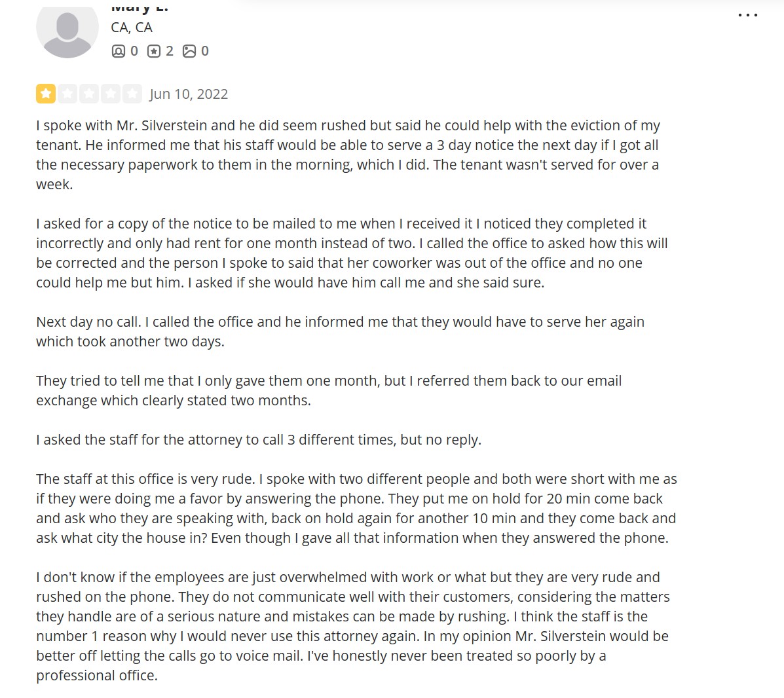
Task: Click the second empty rating star
Action: [67, 94]
